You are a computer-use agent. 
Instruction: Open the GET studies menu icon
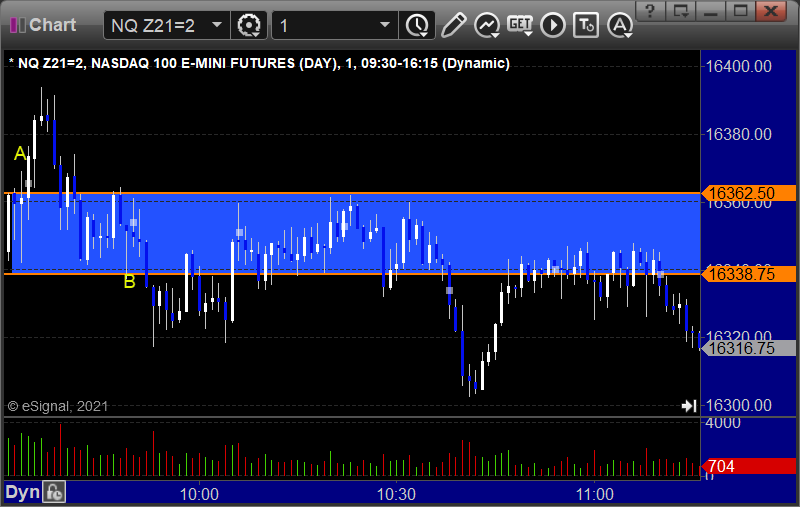point(520,25)
